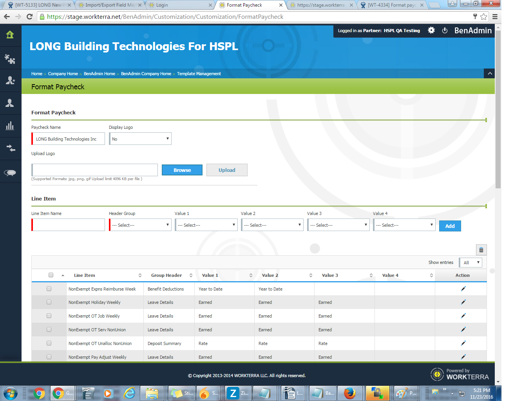Check the NonExempt Holiday Weekly checkbox
532x401 pixels.
[x=49, y=302]
